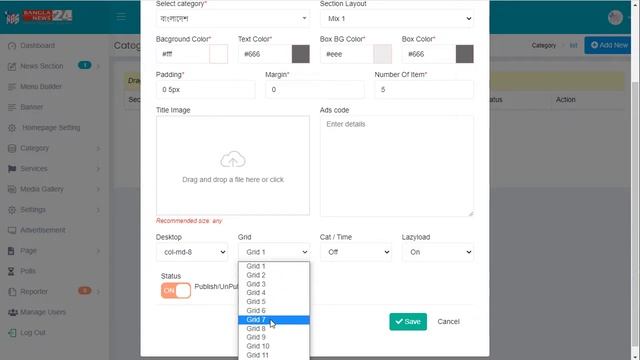Open the Cat / Time dropdown
Image resolution: width=640 pixels, height=360 pixels.
[x=356, y=252]
